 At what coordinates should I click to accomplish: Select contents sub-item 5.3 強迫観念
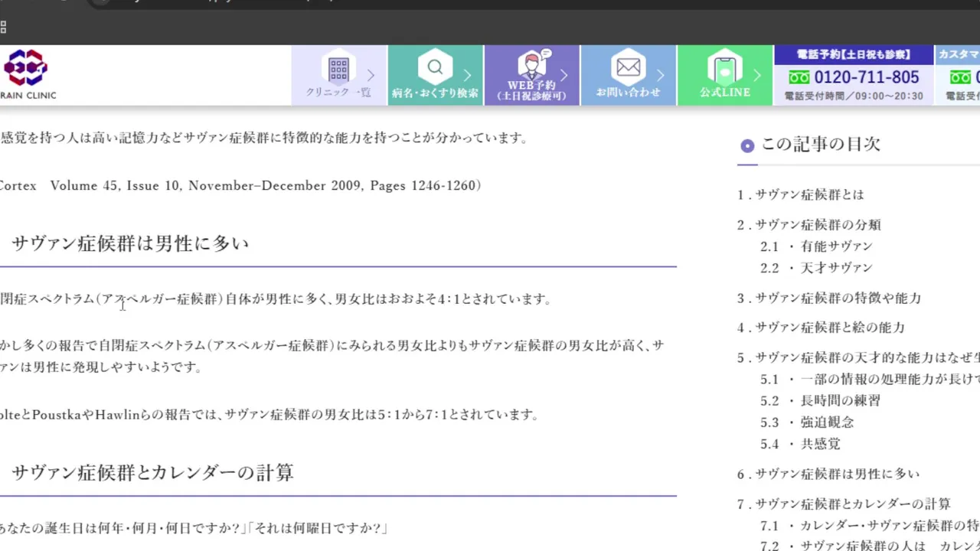(x=807, y=422)
